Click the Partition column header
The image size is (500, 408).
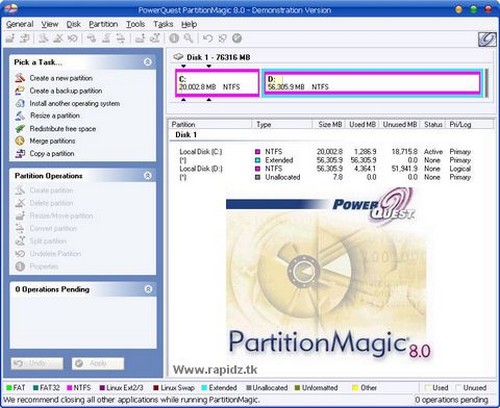tap(210, 125)
